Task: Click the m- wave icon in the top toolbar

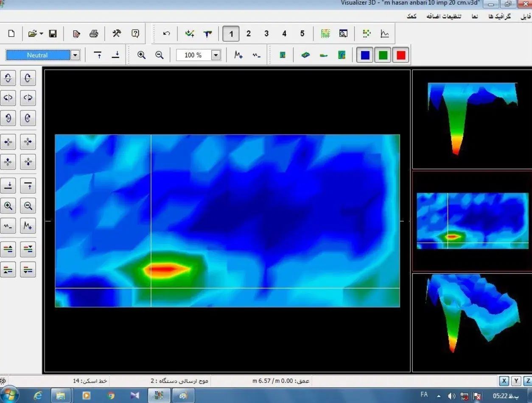Action: tap(256, 55)
